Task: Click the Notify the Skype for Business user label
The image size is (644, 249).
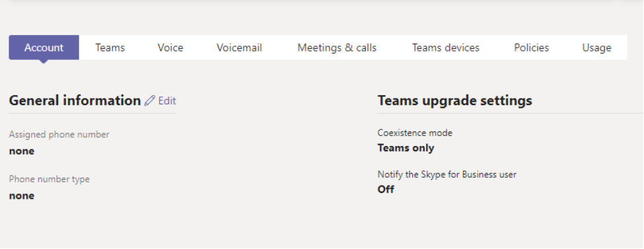Action: (x=447, y=174)
